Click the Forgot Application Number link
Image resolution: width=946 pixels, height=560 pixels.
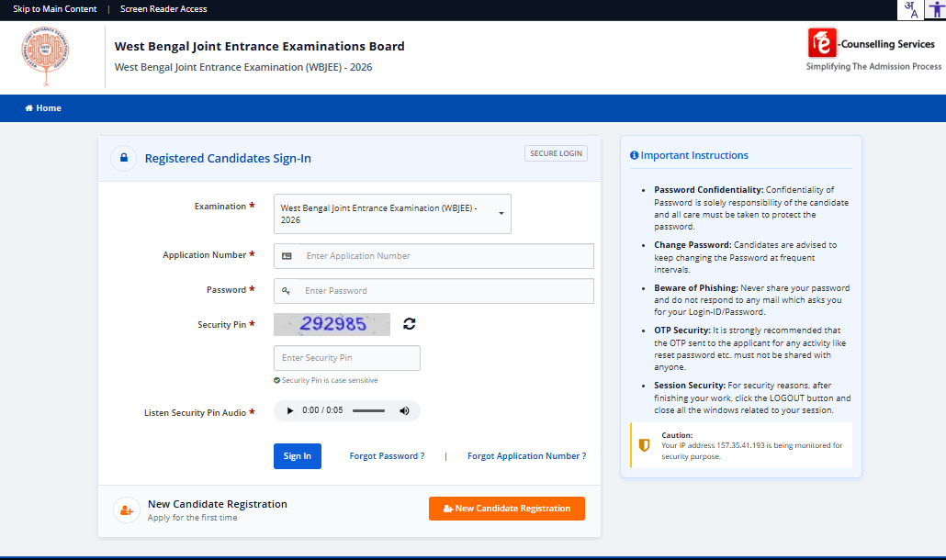pos(526,455)
